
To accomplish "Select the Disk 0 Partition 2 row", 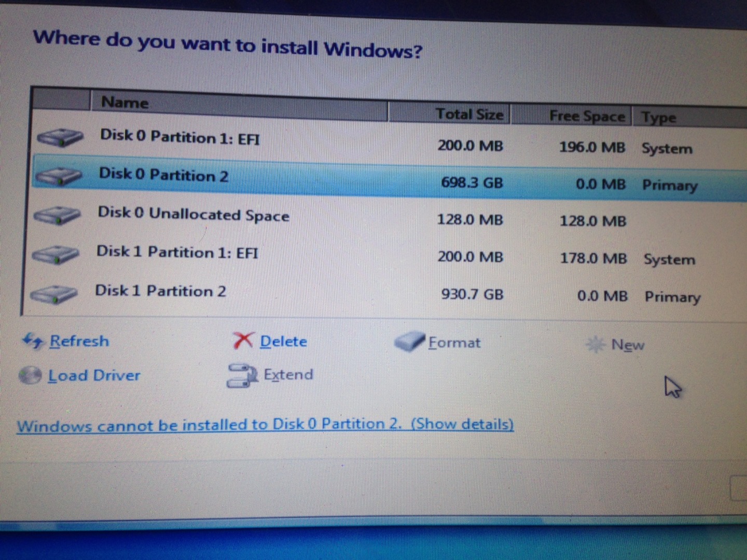I will (389, 179).
